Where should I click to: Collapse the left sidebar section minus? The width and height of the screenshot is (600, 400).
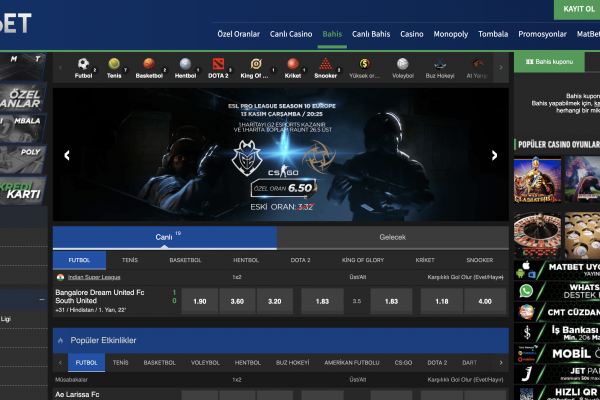point(42,299)
